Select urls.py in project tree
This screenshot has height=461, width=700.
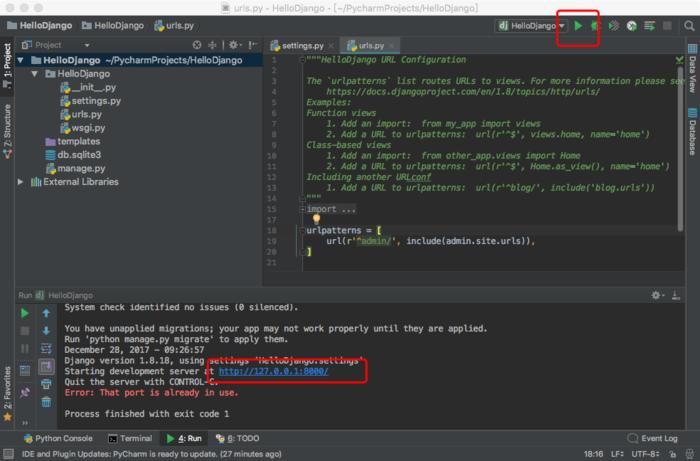click(x=81, y=114)
